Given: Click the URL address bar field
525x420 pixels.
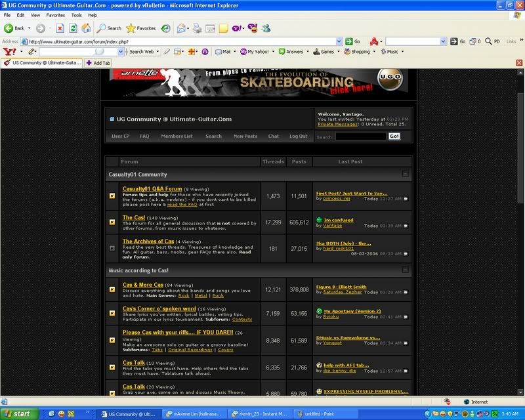Looking at the screenshot, I should (181, 41).
